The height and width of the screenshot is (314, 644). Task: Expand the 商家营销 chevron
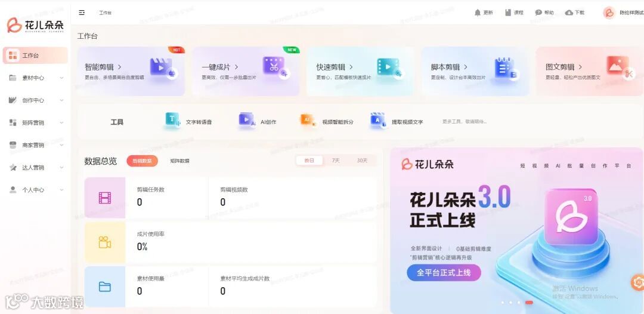click(x=61, y=144)
